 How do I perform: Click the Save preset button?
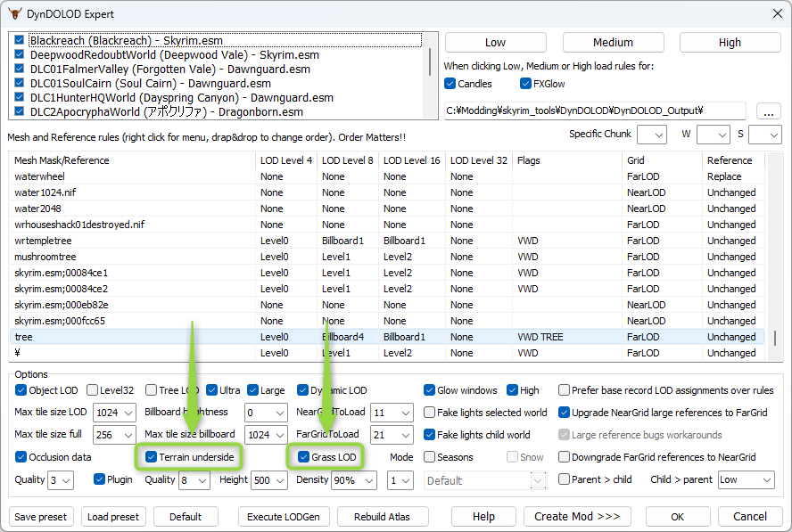(x=40, y=517)
